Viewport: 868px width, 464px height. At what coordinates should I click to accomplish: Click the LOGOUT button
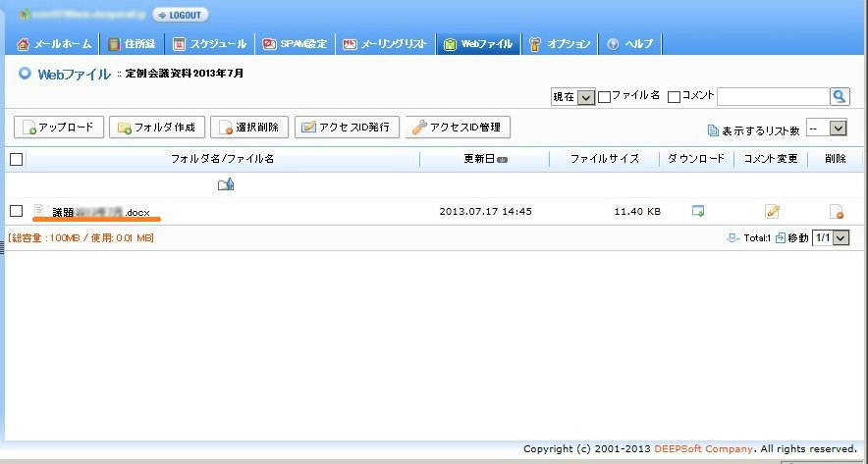(180, 15)
